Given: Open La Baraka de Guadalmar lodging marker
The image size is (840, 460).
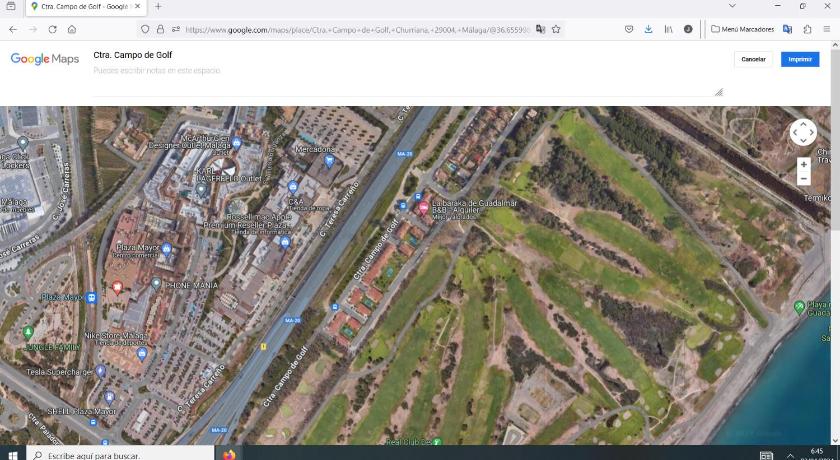Looking at the screenshot, I should coord(423,208).
